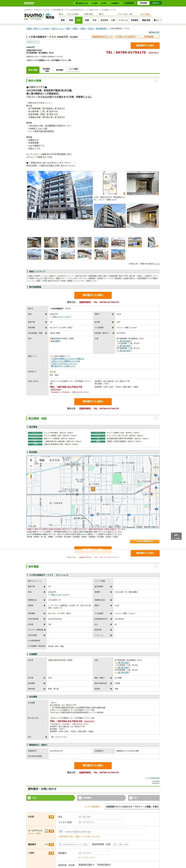Open 周辺環境 link under address

pos(56,341)
